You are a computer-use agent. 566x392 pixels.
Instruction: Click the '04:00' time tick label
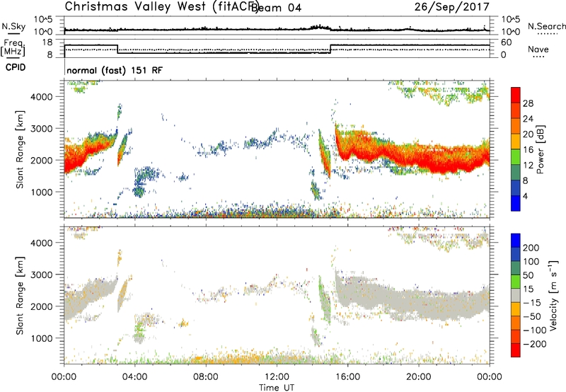click(134, 377)
